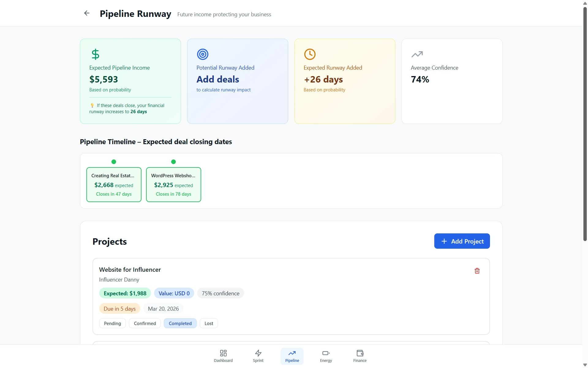Open Finance tab with wallet icon
The image size is (588, 368).
click(x=360, y=356)
